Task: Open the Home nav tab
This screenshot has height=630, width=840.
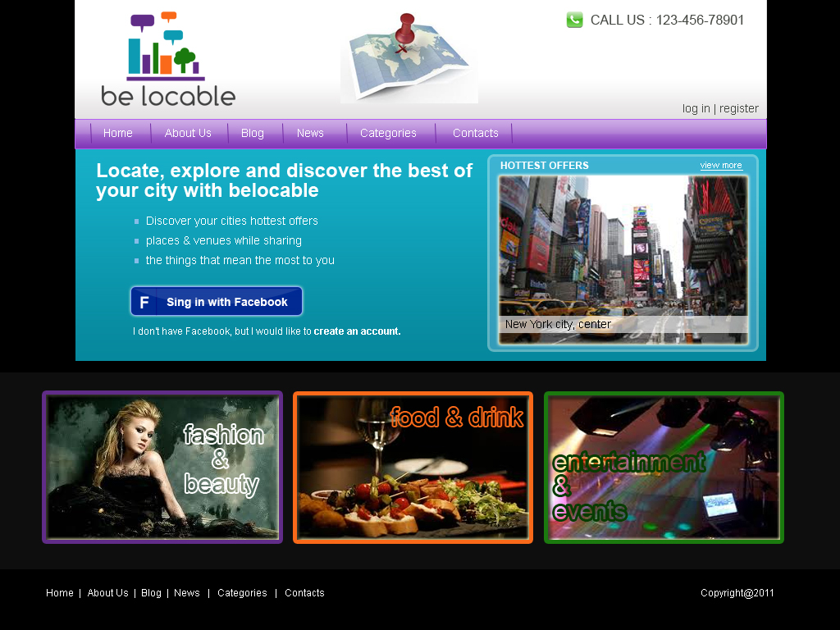Action: click(118, 133)
